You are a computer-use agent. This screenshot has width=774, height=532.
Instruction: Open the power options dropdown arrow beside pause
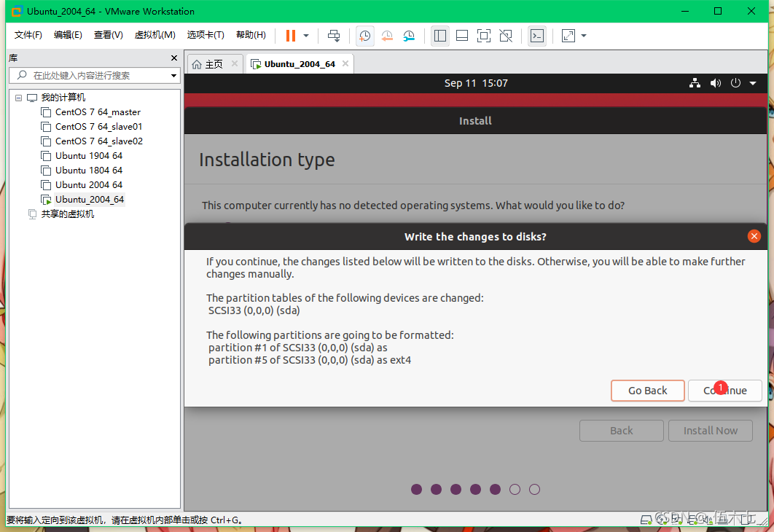tap(306, 36)
